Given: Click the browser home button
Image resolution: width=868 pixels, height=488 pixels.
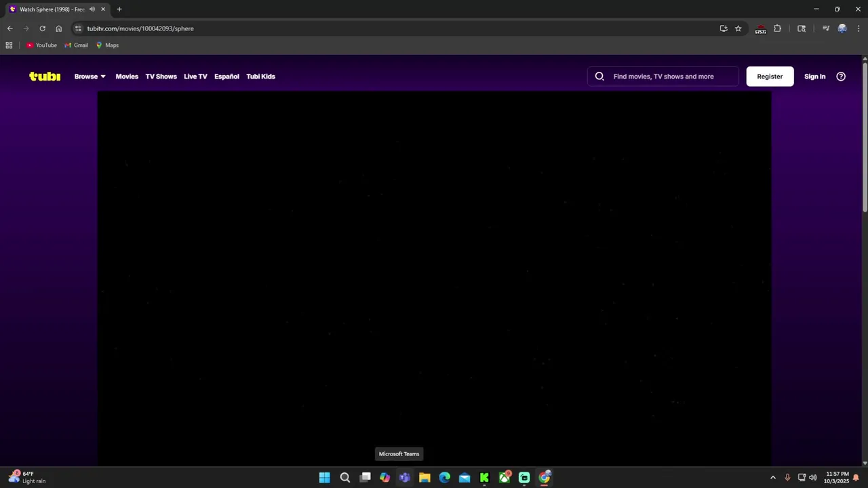Looking at the screenshot, I should point(58,28).
